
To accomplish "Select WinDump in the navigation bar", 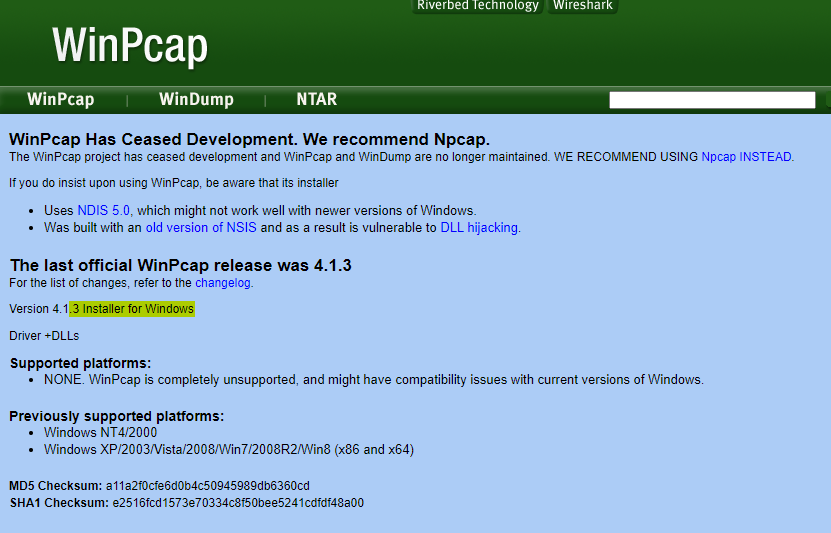I will point(196,100).
